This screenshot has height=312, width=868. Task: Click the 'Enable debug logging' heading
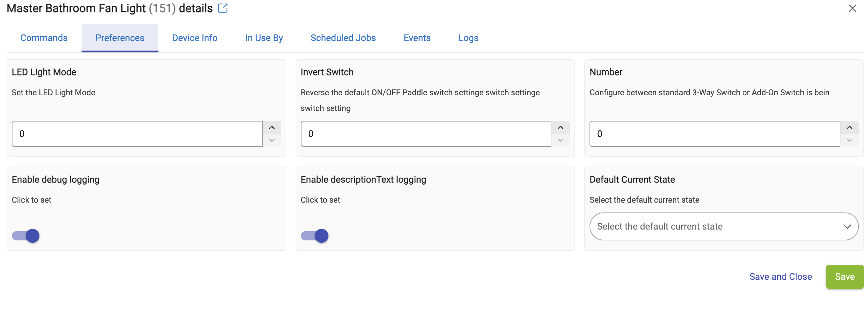56,180
